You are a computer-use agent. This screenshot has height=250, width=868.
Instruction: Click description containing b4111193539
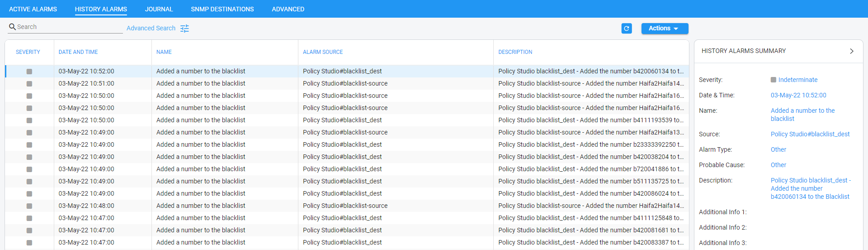click(x=591, y=120)
